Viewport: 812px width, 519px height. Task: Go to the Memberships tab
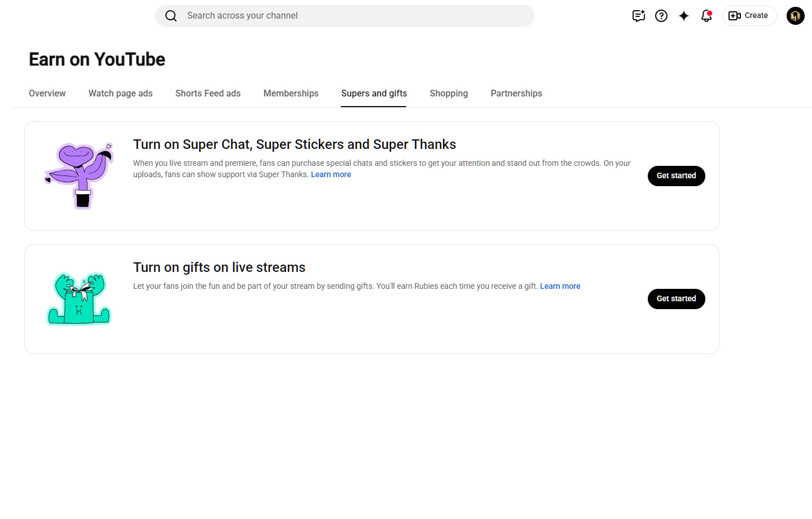point(291,94)
